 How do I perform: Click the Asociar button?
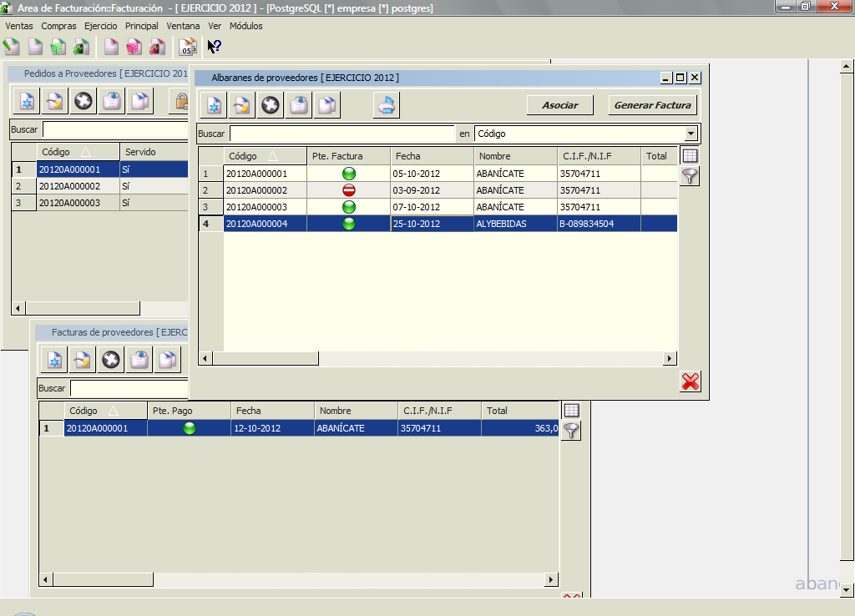point(560,105)
